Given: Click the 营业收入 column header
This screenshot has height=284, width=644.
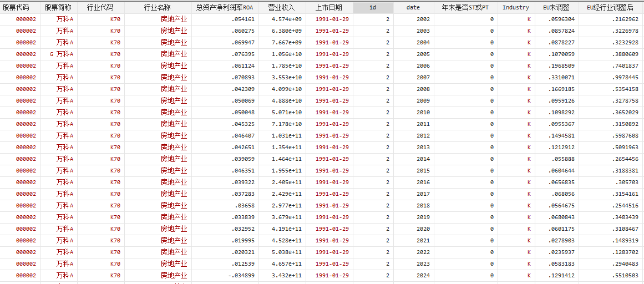Looking at the screenshot, I should (x=282, y=8).
